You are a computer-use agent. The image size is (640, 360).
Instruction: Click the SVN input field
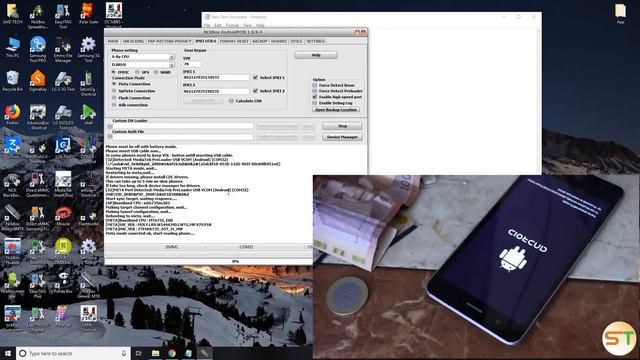192,64
